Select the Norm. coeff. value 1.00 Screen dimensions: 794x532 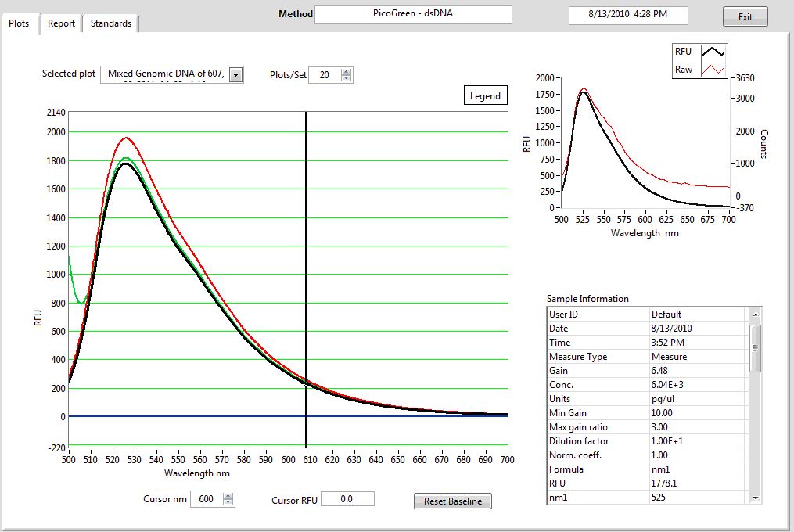coord(659,455)
